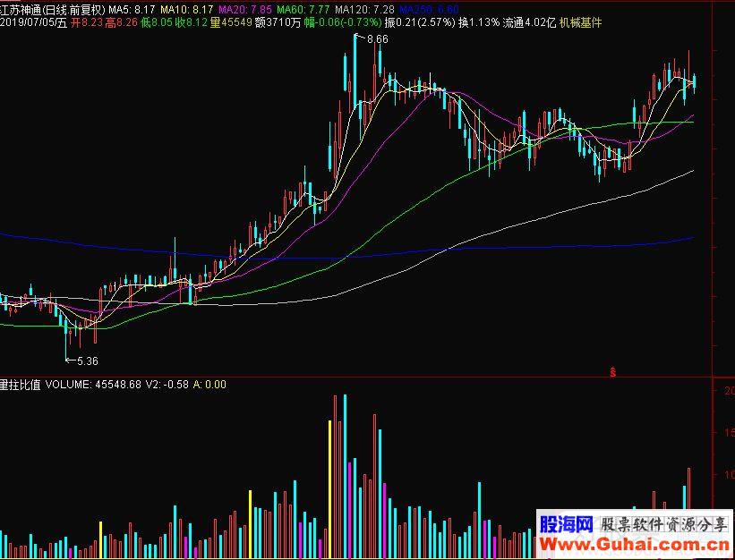Click the opening price 开8.23

click(x=87, y=22)
